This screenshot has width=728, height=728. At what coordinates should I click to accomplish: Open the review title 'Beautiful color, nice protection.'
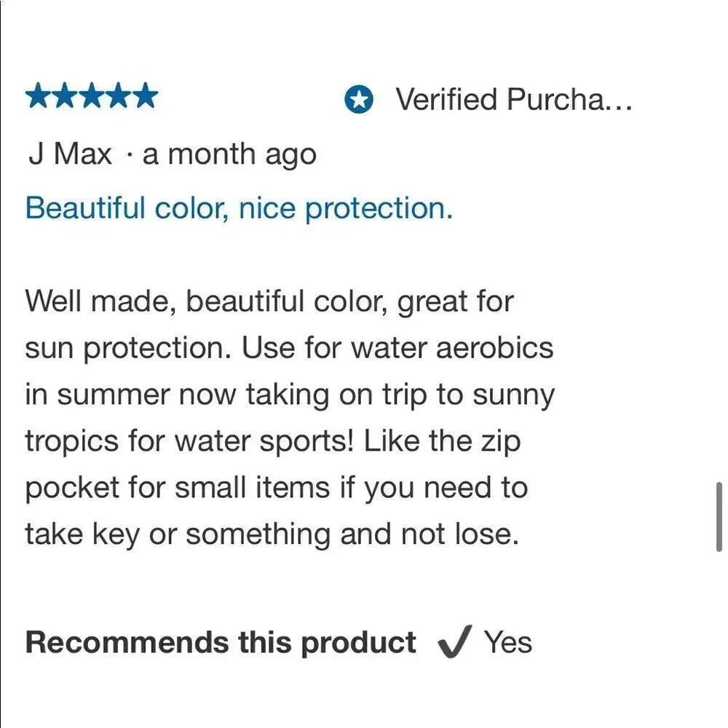coord(239,208)
